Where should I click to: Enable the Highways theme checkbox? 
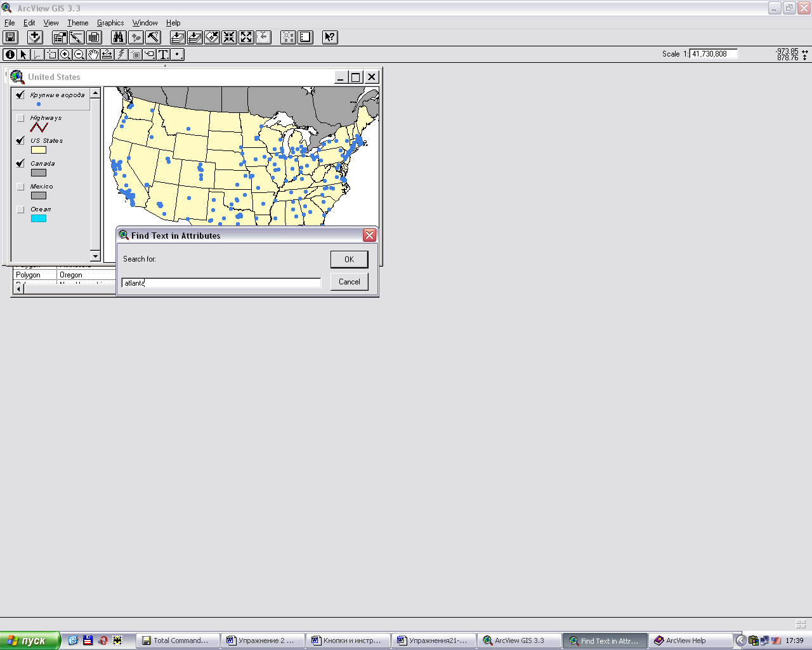(20, 118)
